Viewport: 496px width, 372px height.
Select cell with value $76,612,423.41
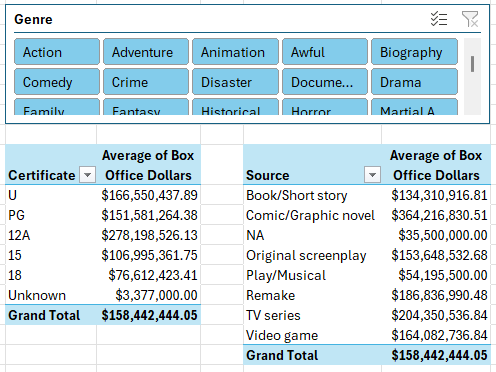[x=149, y=275]
